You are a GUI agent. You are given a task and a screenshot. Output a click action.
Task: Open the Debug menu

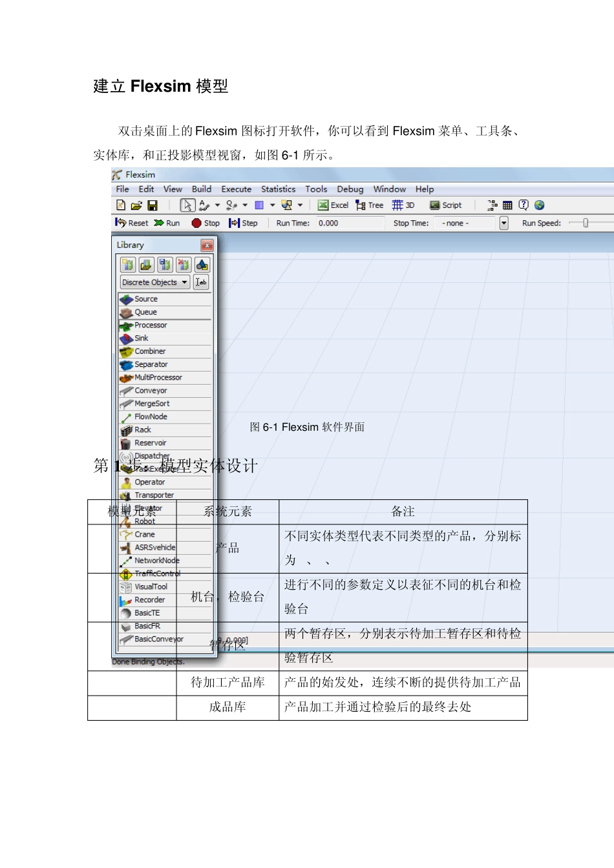(x=350, y=189)
